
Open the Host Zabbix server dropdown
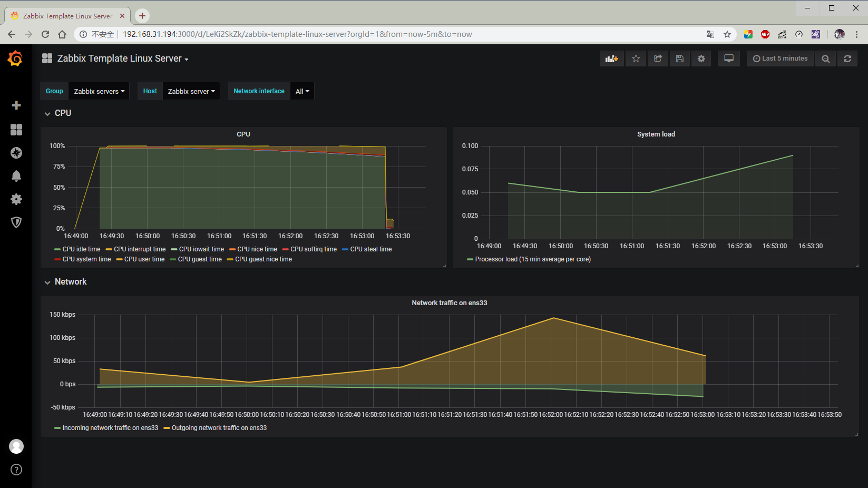[x=191, y=91]
